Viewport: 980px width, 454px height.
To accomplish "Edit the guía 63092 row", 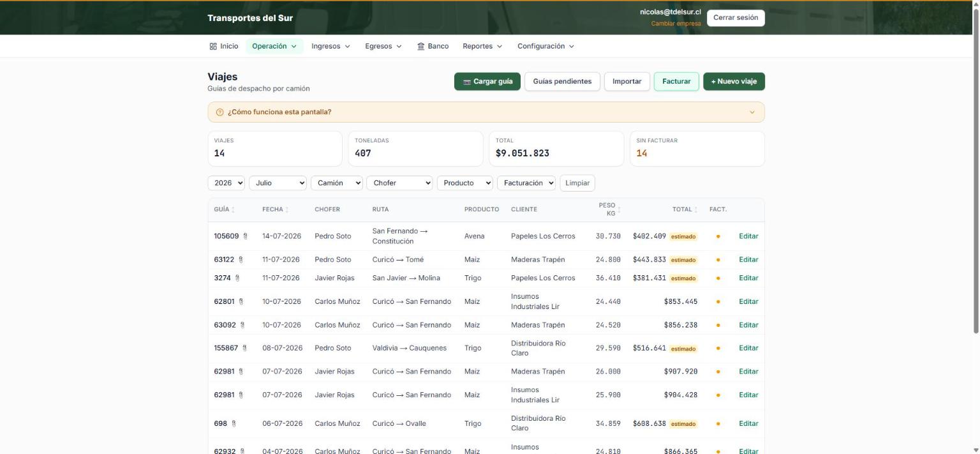I will click(748, 325).
